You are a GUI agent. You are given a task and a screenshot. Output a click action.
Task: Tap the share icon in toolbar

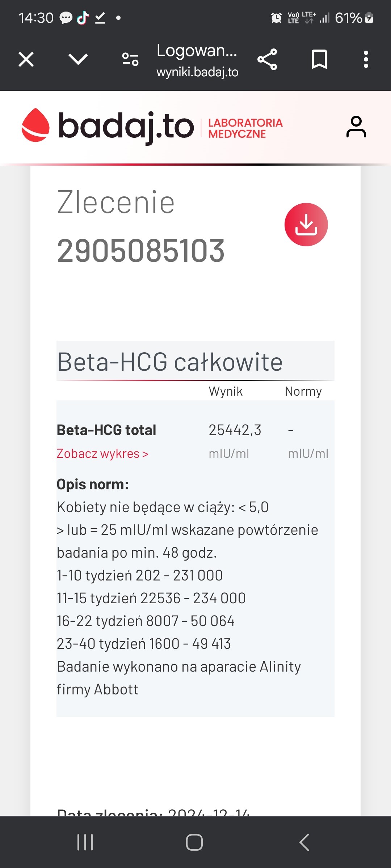(x=267, y=59)
